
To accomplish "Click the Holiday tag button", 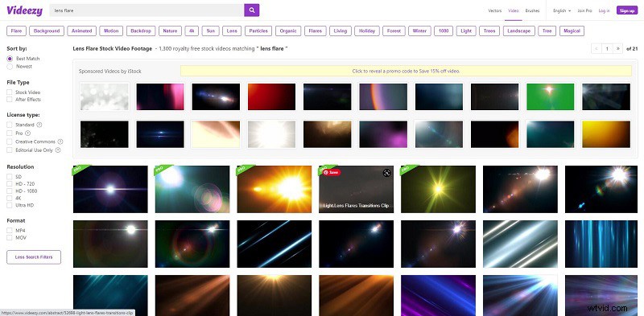I will point(367,31).
